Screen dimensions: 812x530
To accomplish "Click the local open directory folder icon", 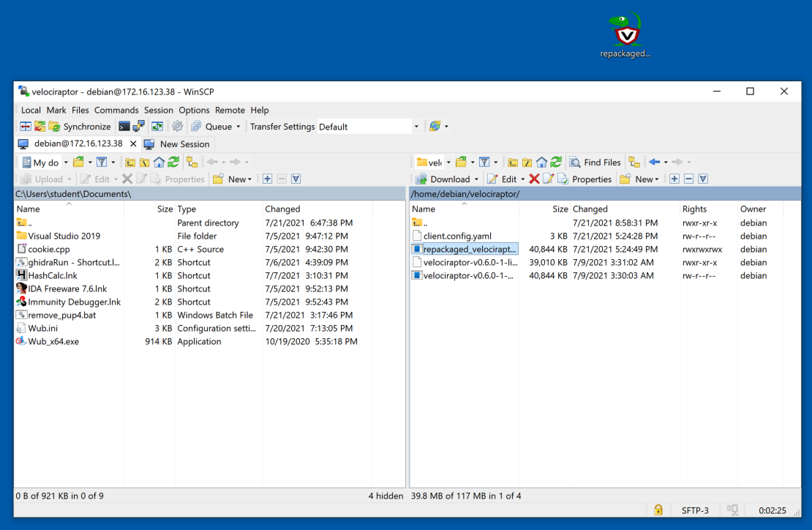I will pyautogui.click(x=79, y=163).
